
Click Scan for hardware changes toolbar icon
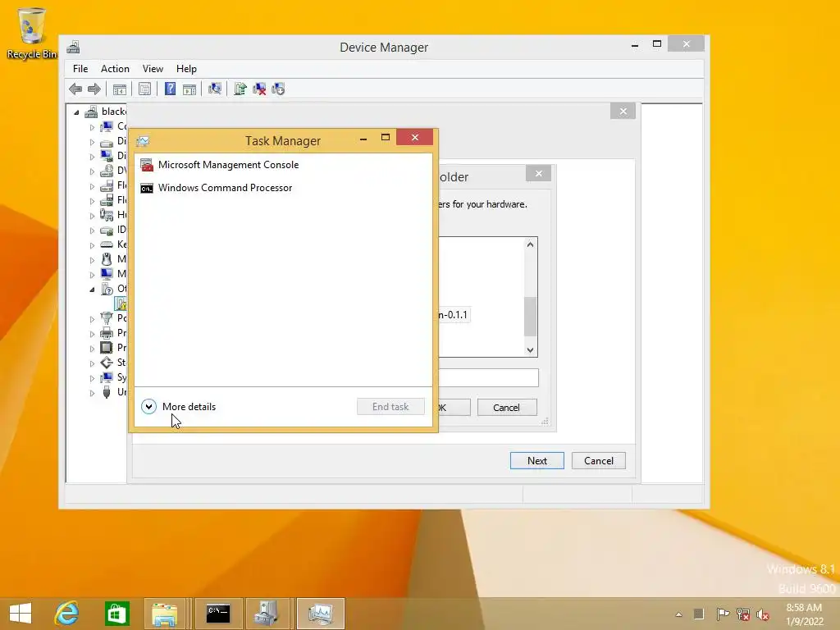(215, 89)
